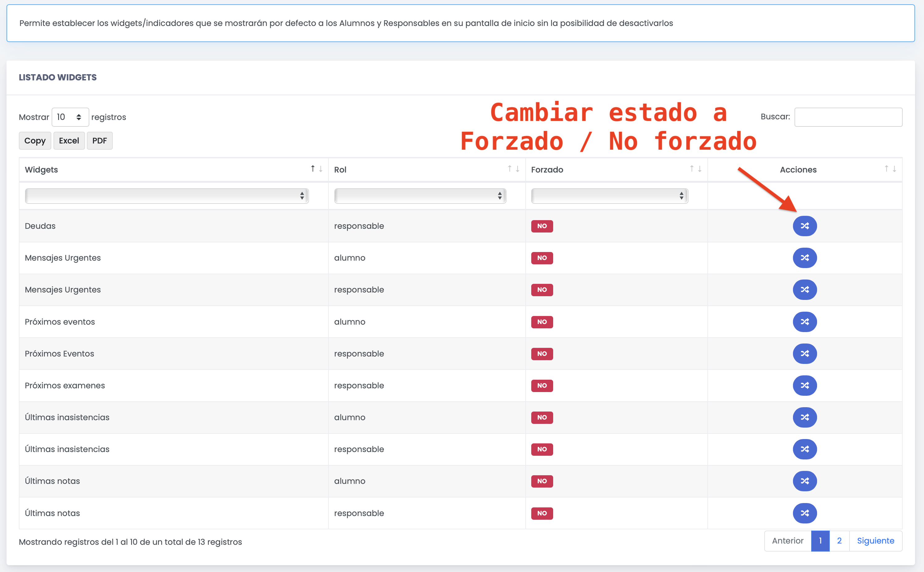Image resolution: width=924 pixels, height=572 pixels.
Task: Click the PDF export button
Action: (100, 141)
